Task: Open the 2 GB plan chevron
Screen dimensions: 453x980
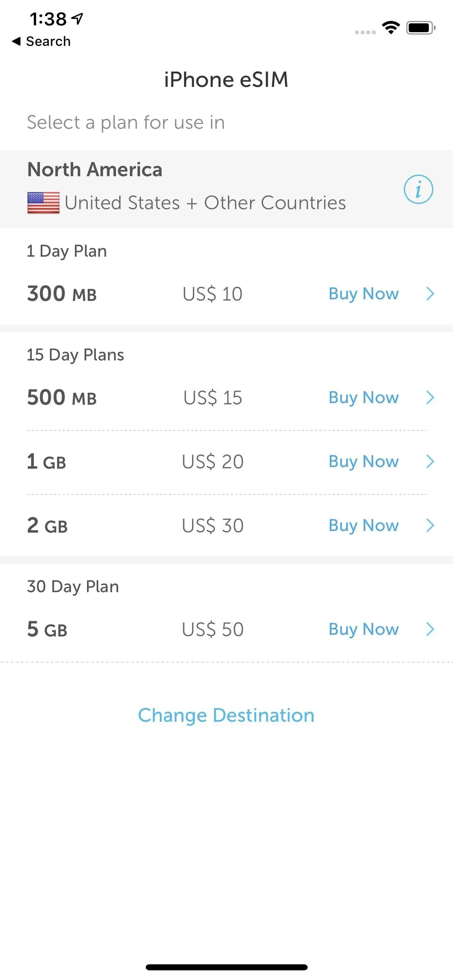Action: 430,525
